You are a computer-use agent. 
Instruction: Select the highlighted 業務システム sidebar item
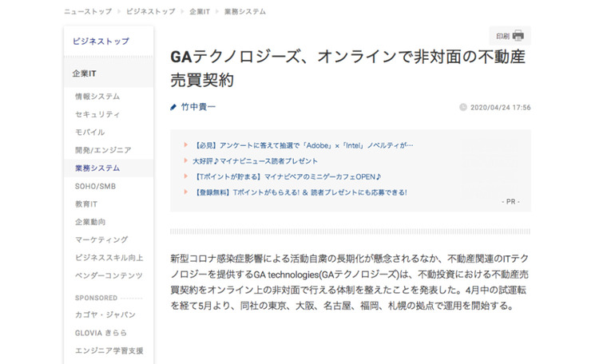[x=97, y=168]
